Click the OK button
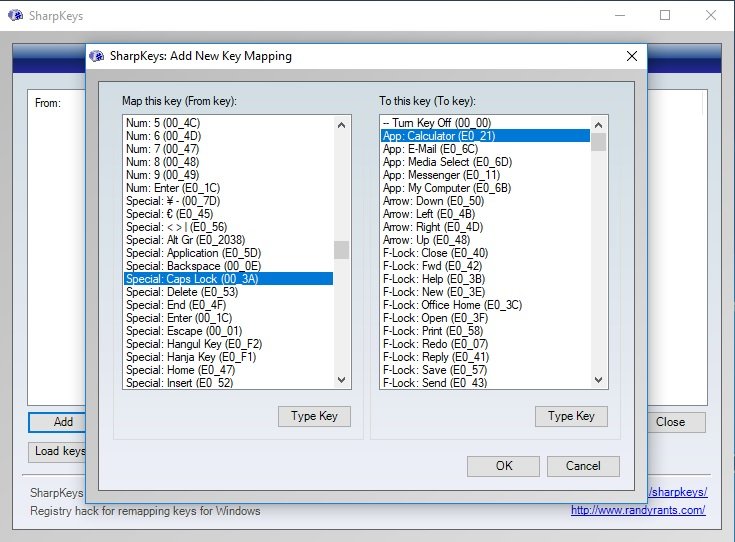This screenshot has height=542, width=735. 503,466
